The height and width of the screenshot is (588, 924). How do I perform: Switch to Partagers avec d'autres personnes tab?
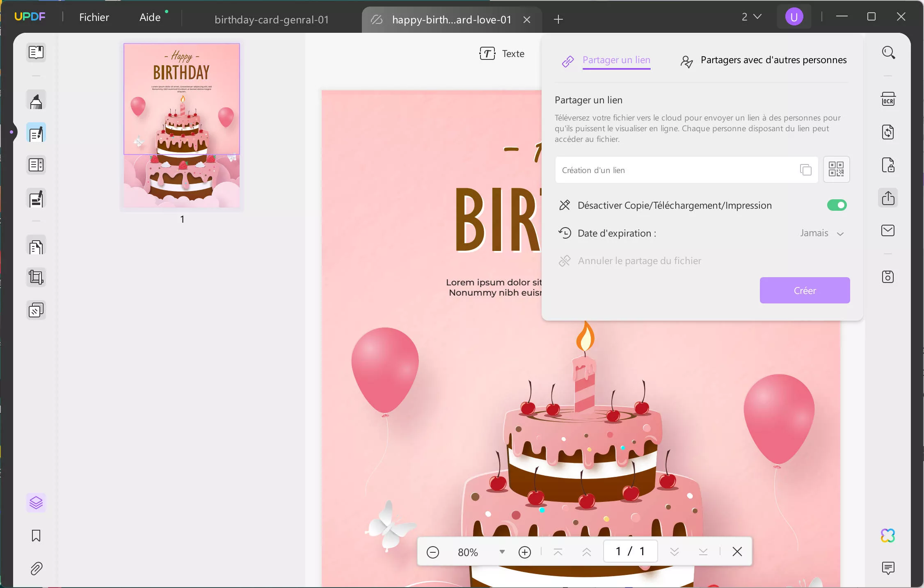point(763,60)
